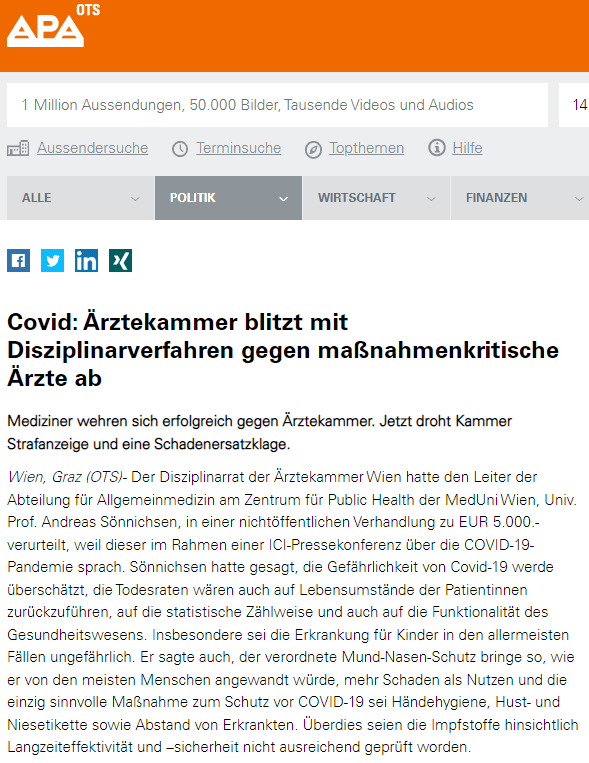This screenshot has height=763, width=589.
Task: Click the headline 'Covid: Ärztekammer blitzt mit'
Action: pos(178,322)
